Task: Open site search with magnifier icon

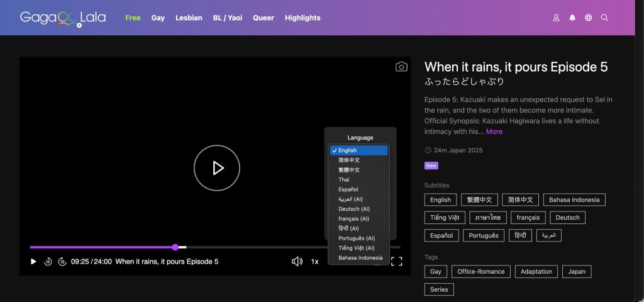Action: pyautogui.click(x=605, y=18)
